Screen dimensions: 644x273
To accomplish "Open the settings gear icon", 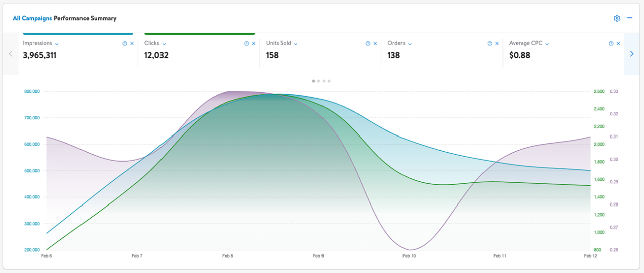I will 617,18.
